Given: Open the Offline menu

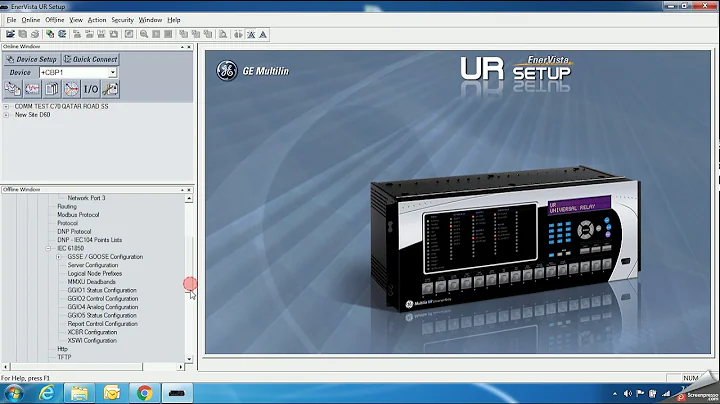Looking at the screenshot, I should 55,20.
